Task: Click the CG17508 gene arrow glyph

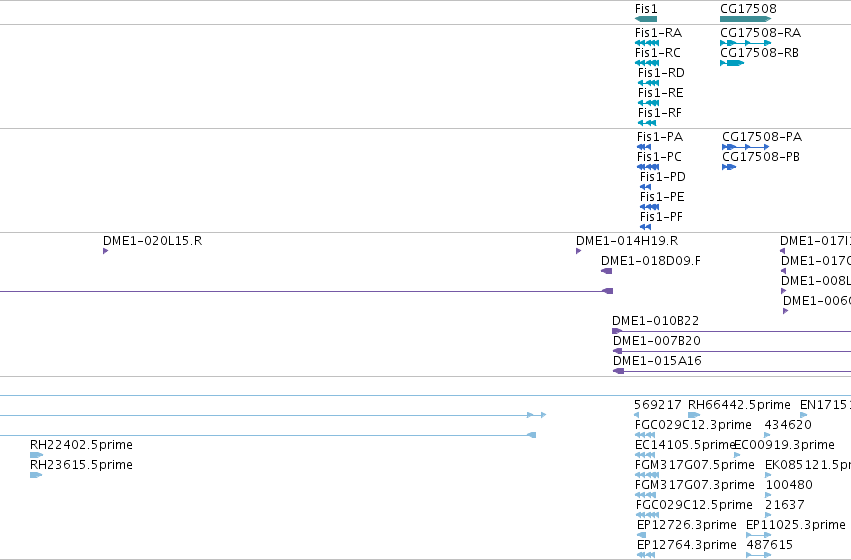Action: click(x=746, y=19)
